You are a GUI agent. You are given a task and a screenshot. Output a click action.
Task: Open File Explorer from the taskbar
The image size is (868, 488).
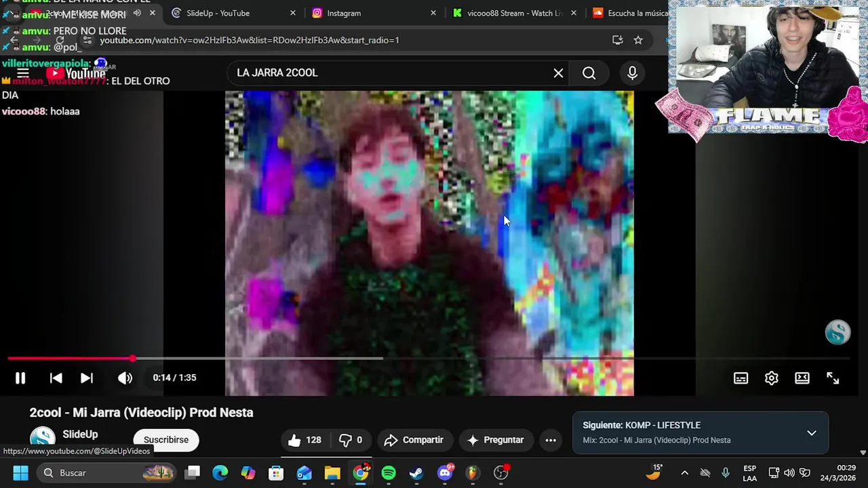(x=332, y=473)
